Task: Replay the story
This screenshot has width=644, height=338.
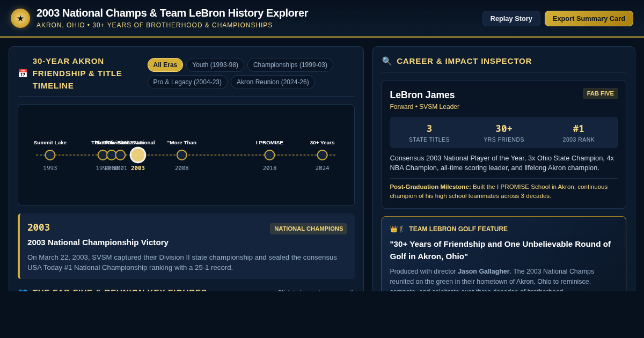Action: point(511,18)
